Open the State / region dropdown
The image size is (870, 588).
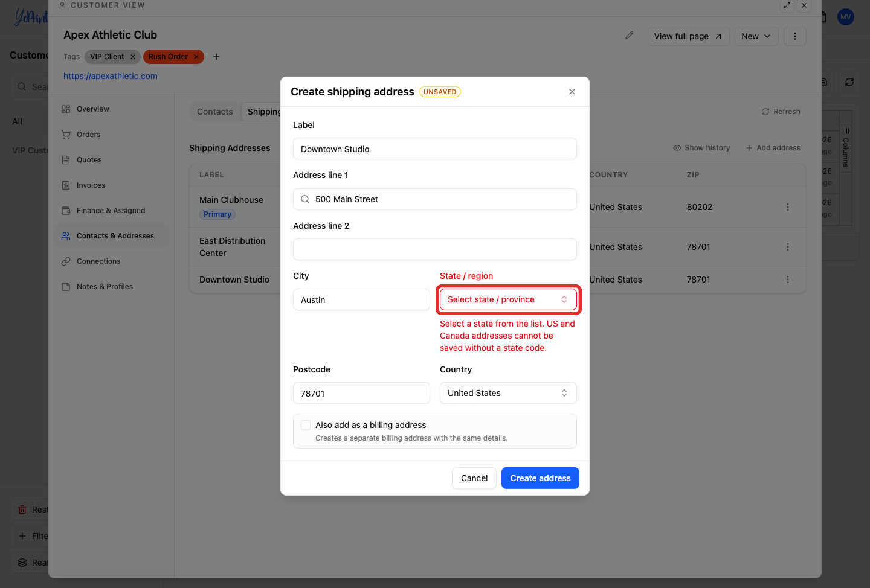pyautogui.click(x=508, y=299)
